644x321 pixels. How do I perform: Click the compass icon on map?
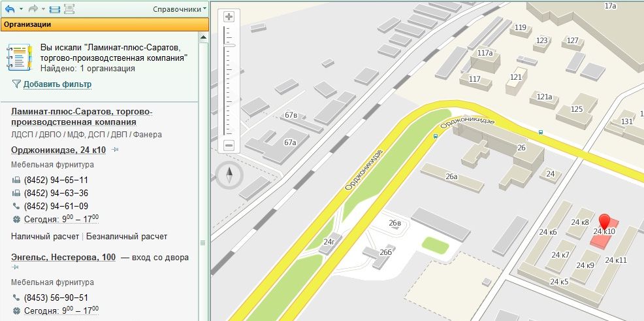point(229,175)
